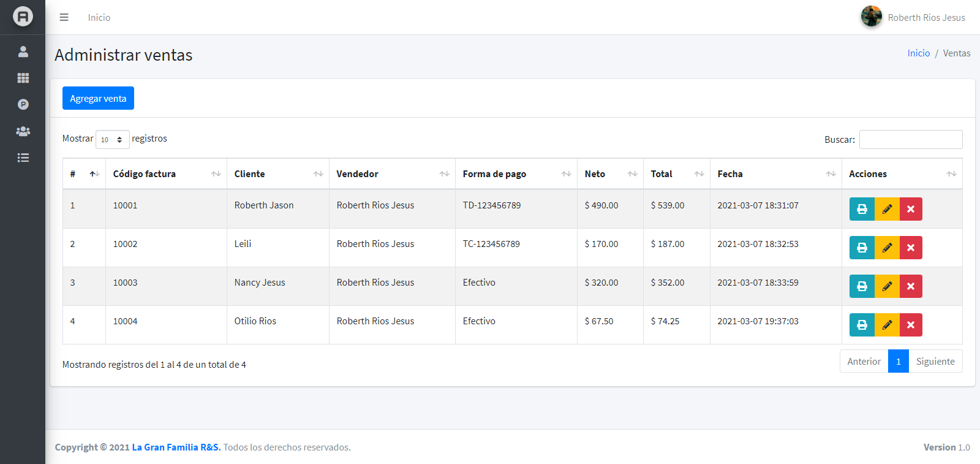The width and height of the screenshot is (980, 464).
Task: Edit the sale with invoice 10002
Action: click(887, 248)
